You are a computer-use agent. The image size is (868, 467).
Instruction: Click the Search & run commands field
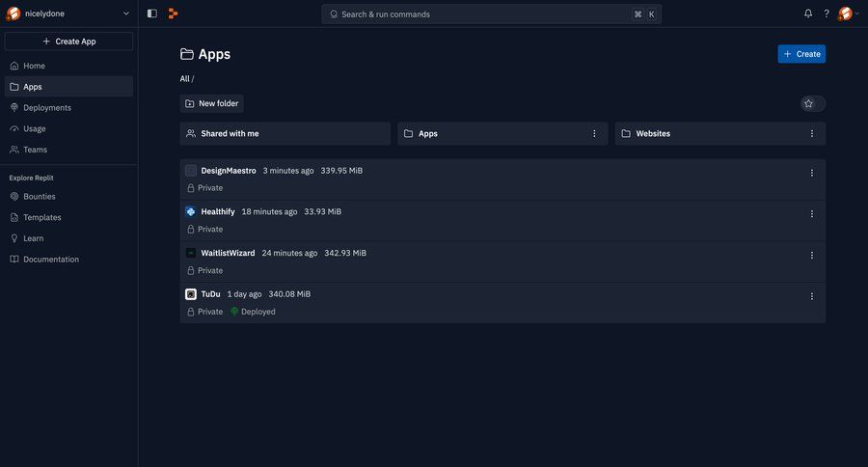pos(491,14)
